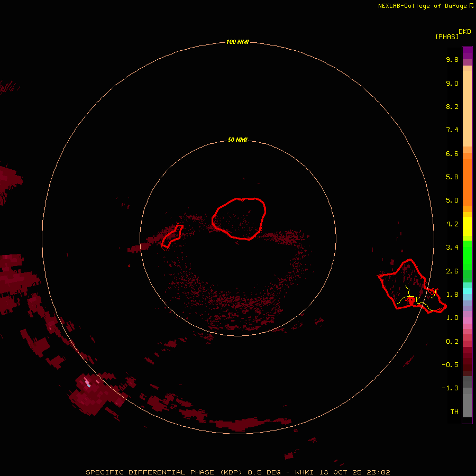
Task: Click the small red island outline west of center
Action: [172, 236]
